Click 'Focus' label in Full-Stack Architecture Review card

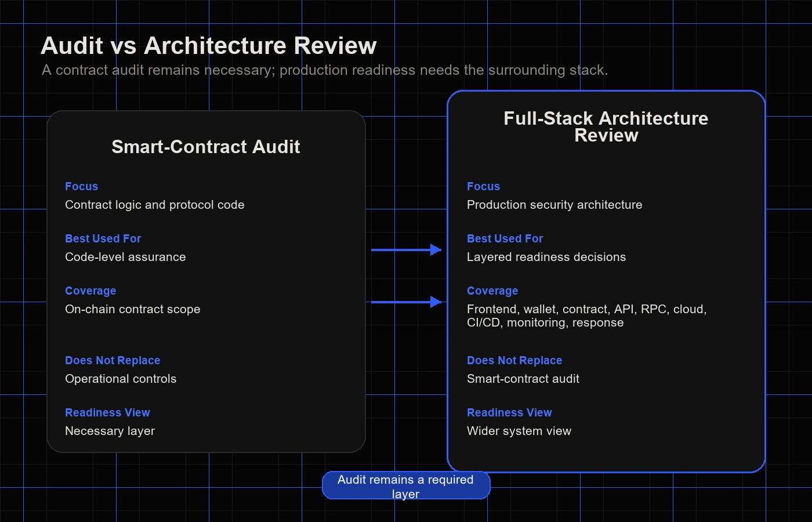tap(483, 186)
